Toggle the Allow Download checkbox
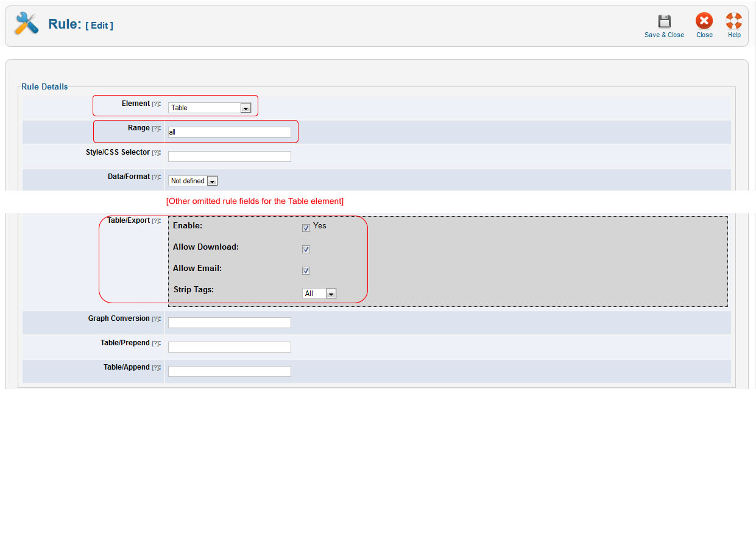756x548 pixels. tap(306, 249)
